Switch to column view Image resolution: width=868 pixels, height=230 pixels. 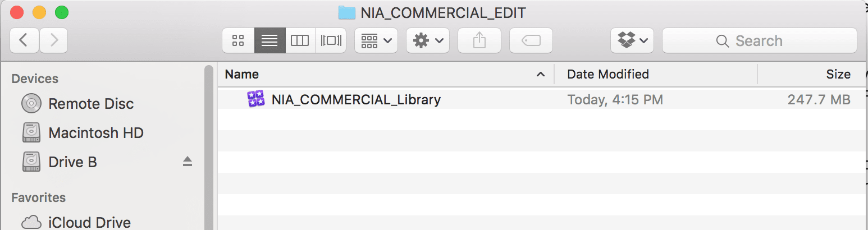[300, 40]
